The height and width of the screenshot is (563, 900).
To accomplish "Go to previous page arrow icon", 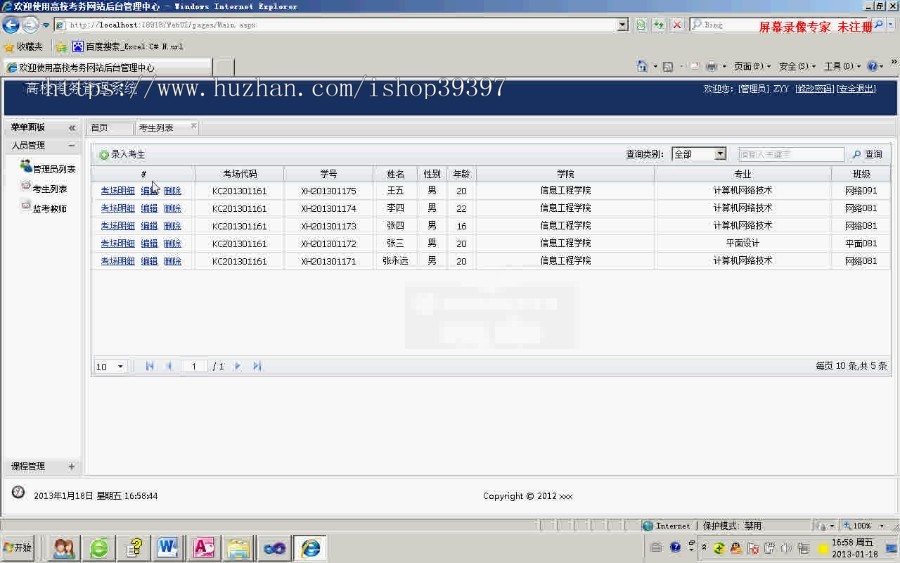I will [x=169, y=366].
